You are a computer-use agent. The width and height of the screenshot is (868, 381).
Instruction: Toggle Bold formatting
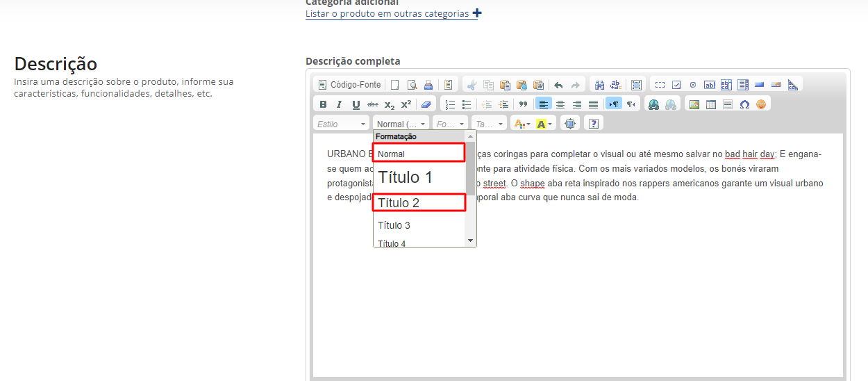[x=323, y=104]
